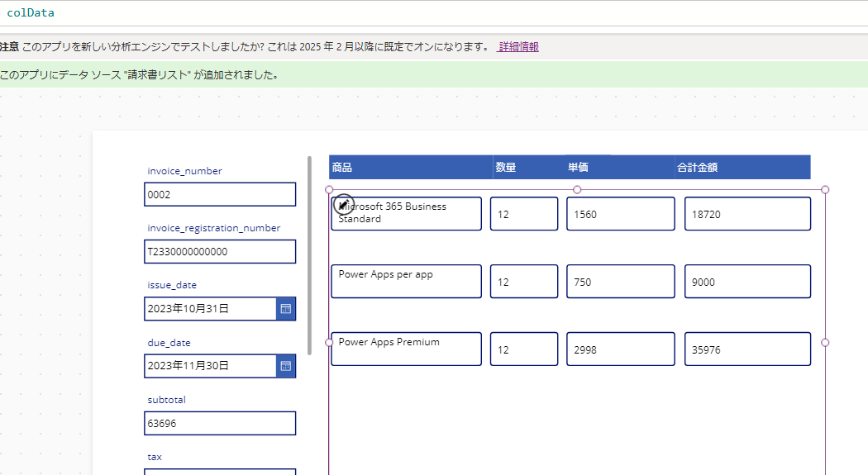Select the Microsoft 365 Business Standard product box
868x475 pixels.
point(407,213)
